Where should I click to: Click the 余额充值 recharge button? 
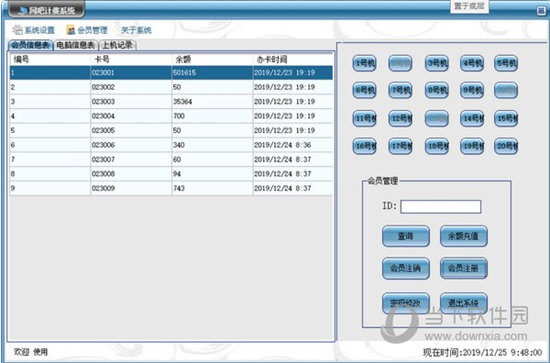pos(464,236)
